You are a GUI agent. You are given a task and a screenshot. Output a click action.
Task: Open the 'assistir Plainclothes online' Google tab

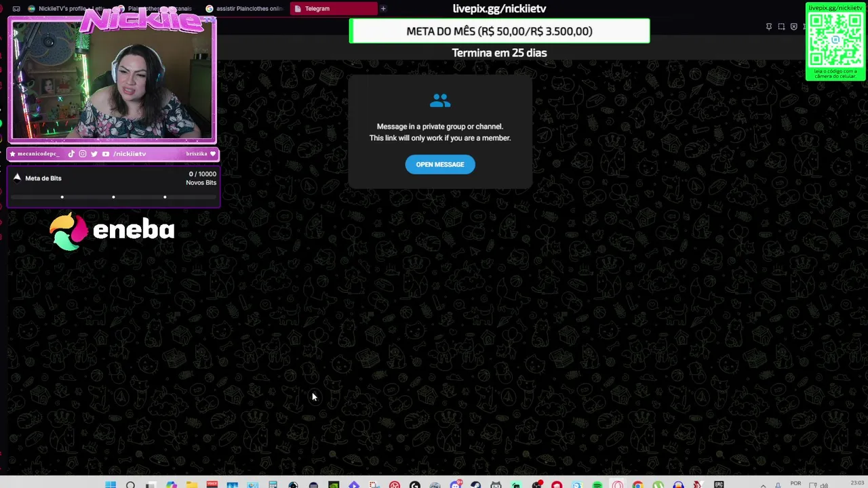[244, 8]
